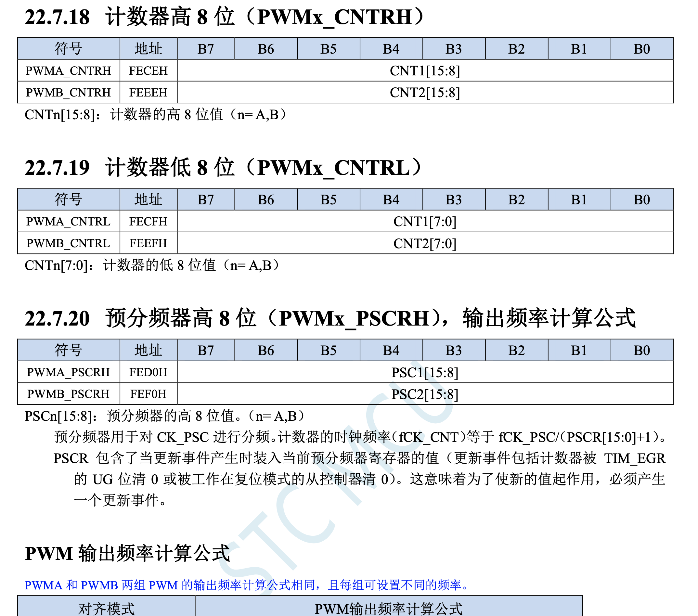Screen dimensions: 698x616
Task: Click B3 header in the PWMx_CNTRL table
Action: 454,199
